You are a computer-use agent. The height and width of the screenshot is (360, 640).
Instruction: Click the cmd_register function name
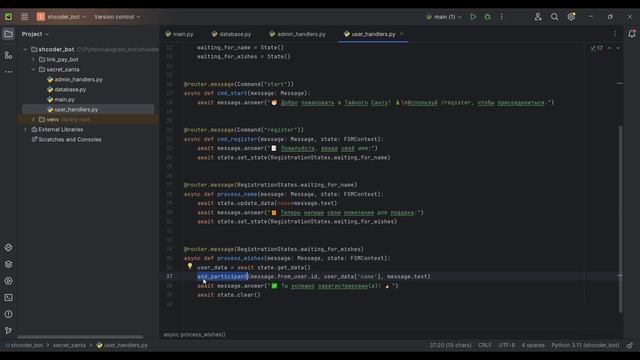237,139
